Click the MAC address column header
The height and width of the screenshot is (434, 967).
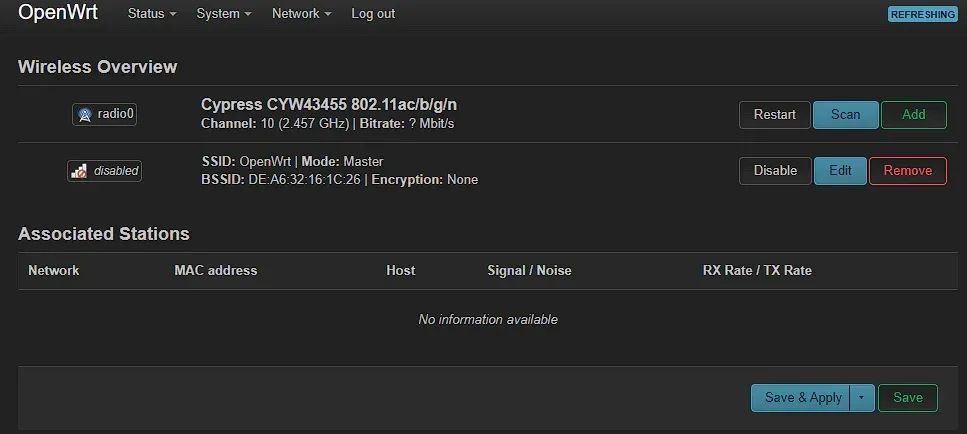pyautogui.click(x=215, y=270)
